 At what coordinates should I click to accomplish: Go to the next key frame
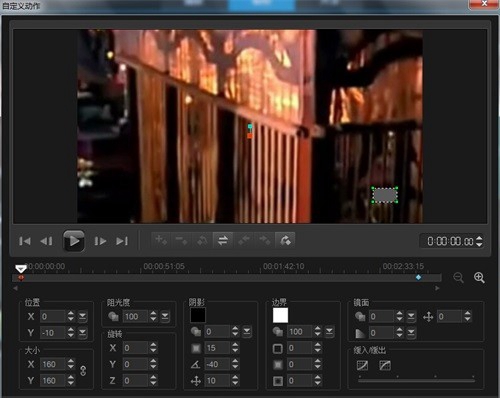coord(265,240)
